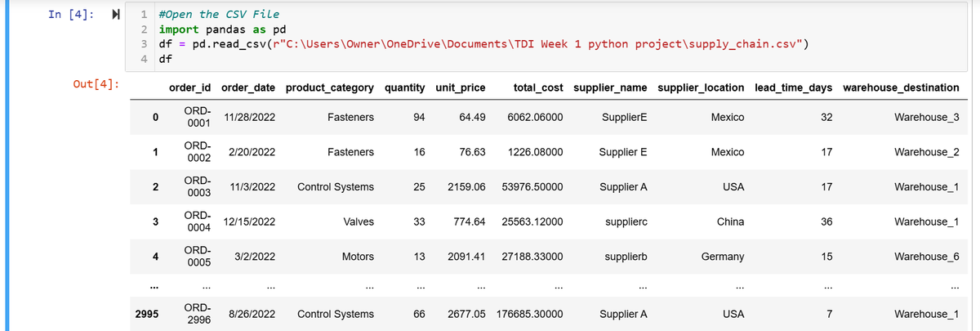Click the unit price 64.49

474,117
